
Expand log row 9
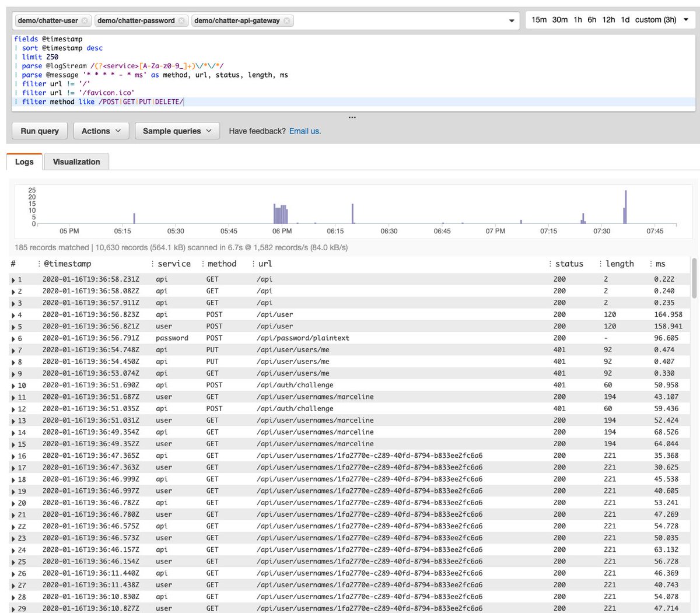[x=13, y=374]
